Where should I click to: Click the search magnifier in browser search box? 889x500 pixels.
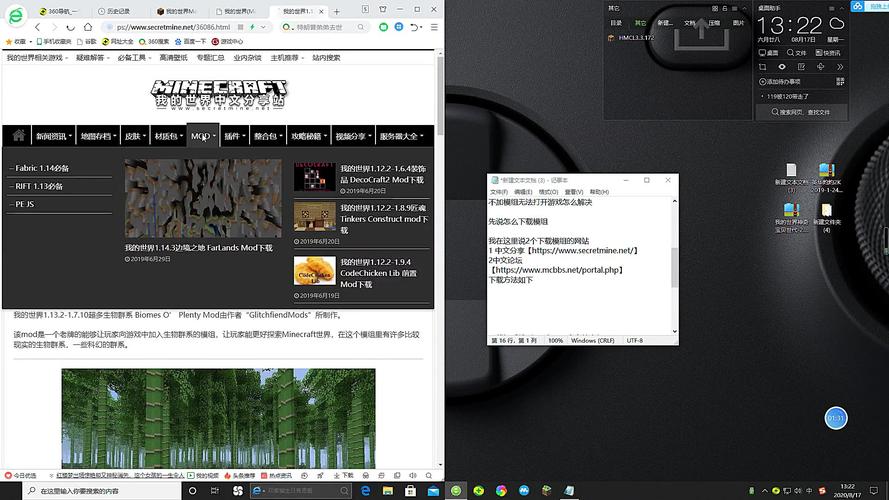[361, 27]
